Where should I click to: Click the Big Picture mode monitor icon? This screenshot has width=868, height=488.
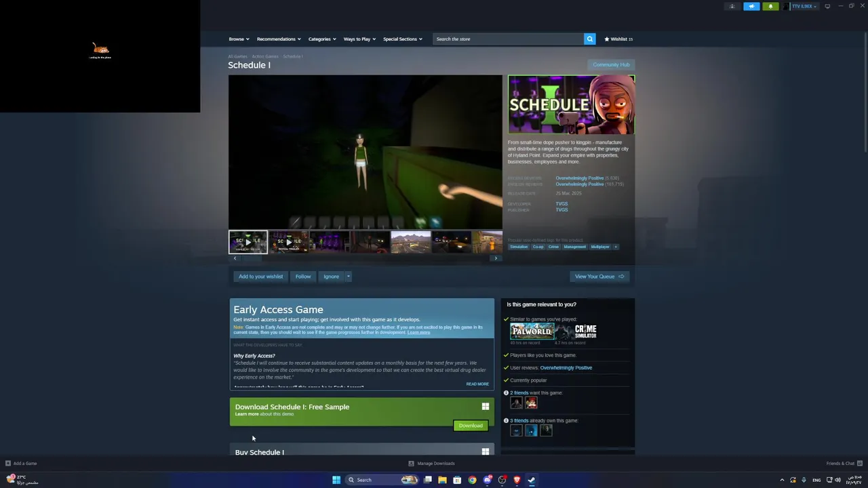click(x=827, y=6)
